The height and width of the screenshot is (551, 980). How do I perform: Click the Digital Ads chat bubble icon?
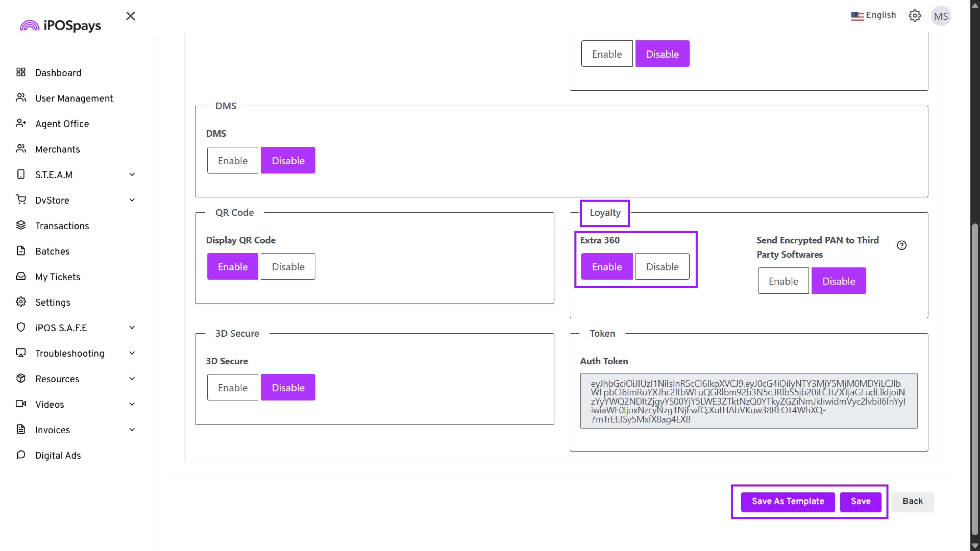click(x=21, y=455)
